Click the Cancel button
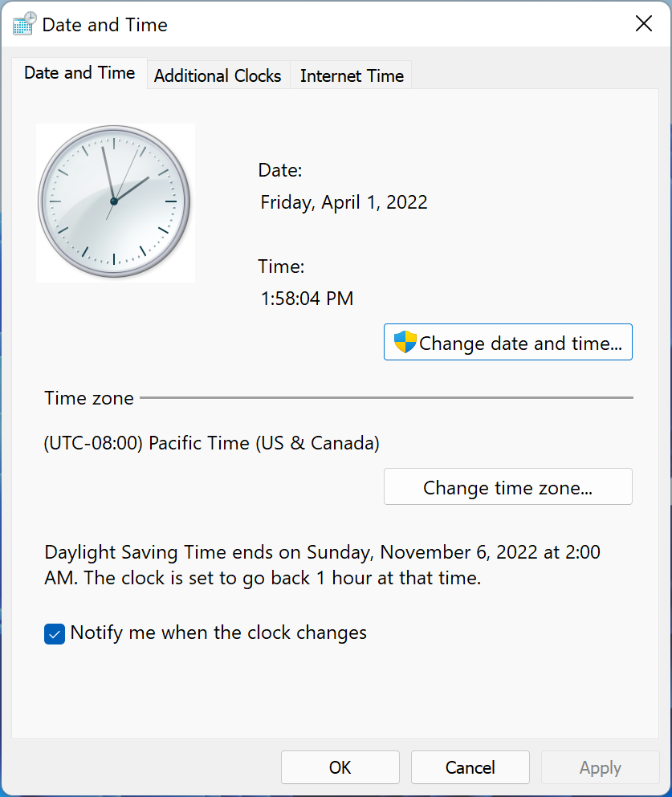Image resolution: width=672 pixels, height=797 pixels. click(x=470, y=767)
